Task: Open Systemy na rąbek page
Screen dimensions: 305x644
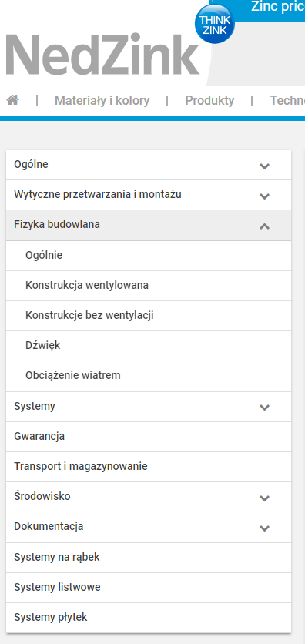Action: tap(149, 558)
